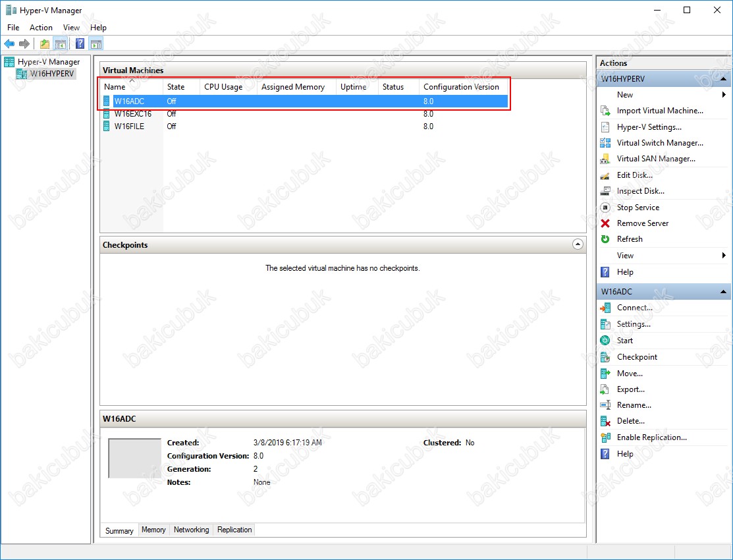The image size is (733, 560).
Task: Click the Help icon under W16ADC actions
Action: coord(605,455)
